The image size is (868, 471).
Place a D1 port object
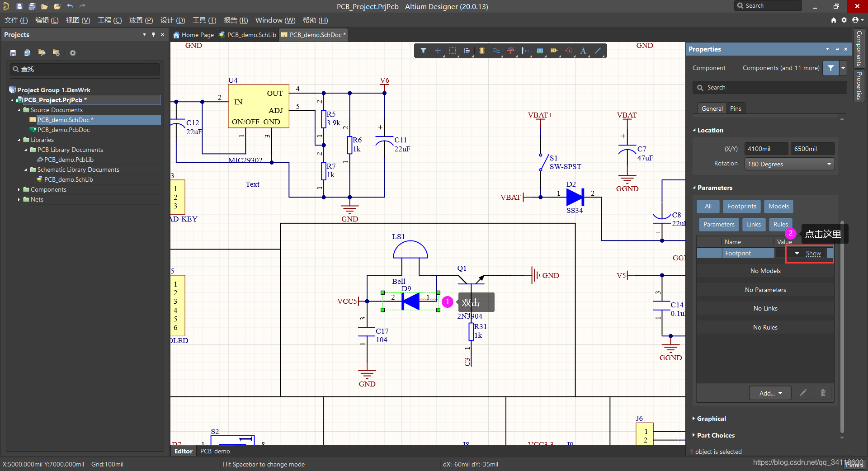554,51
